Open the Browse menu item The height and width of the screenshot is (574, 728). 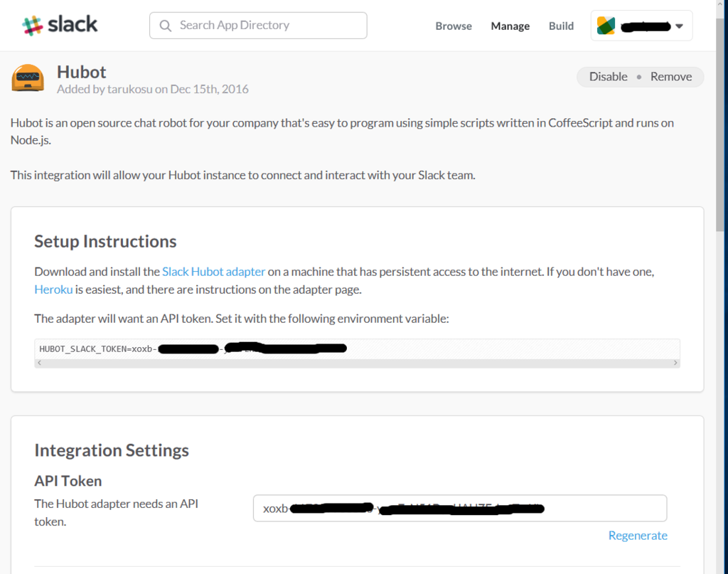(x=454, y=26)
